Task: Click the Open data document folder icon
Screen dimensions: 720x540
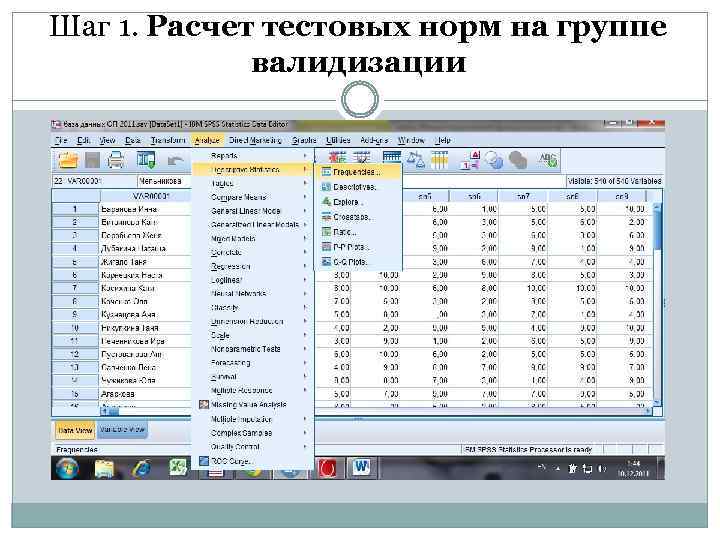Action: tap(68, 160)
